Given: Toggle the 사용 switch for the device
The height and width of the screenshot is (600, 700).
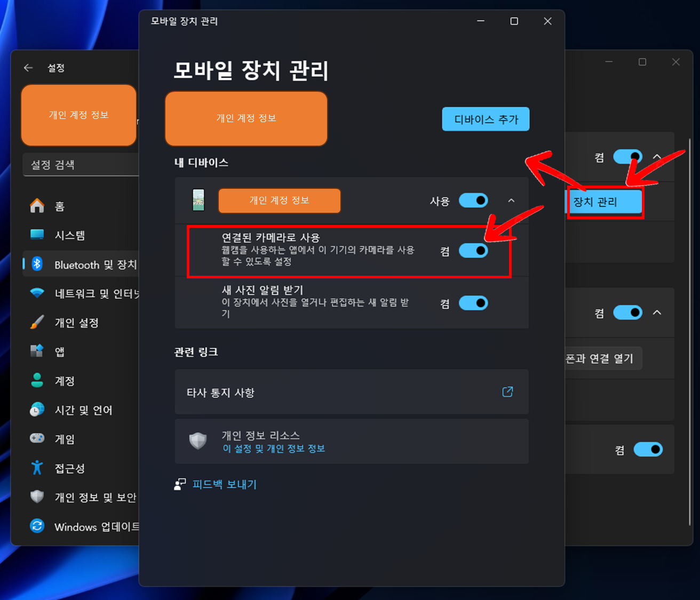Looking at the screenshot, I should point(473,201).
